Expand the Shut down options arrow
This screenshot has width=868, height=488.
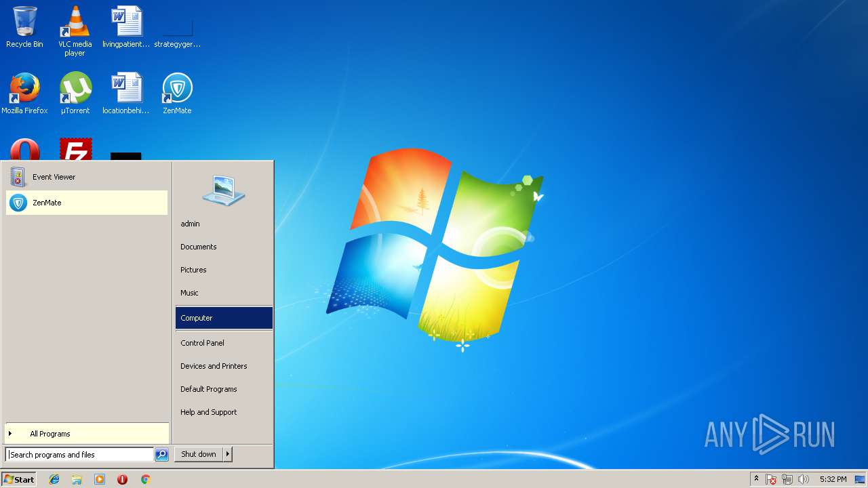click(228, 454)
